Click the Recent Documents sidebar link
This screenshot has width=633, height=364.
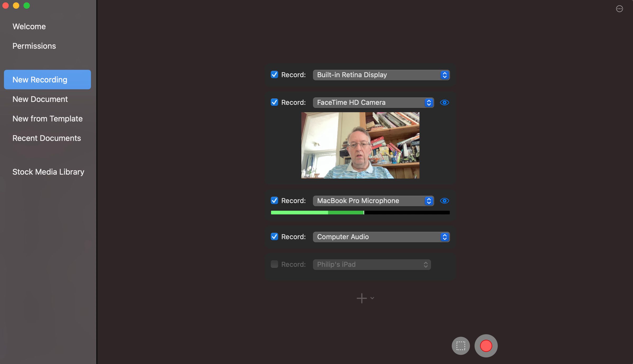pyautogui.click(x=46, y=138)
